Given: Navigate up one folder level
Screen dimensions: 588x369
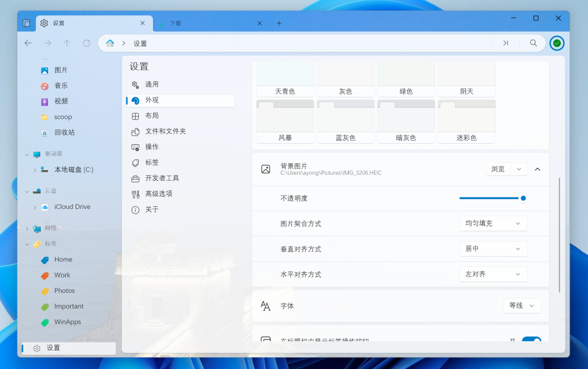Looking at the screenshot, I should tap(67, 43).
